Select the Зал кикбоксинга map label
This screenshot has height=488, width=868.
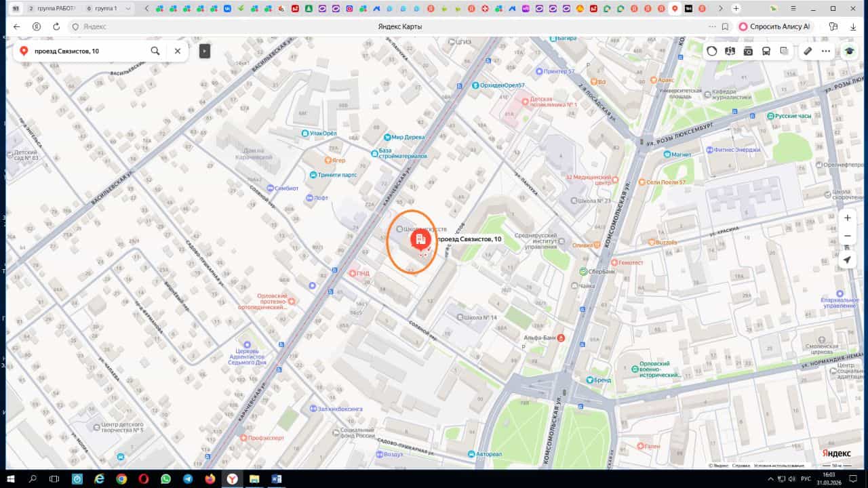coord(336,409)
